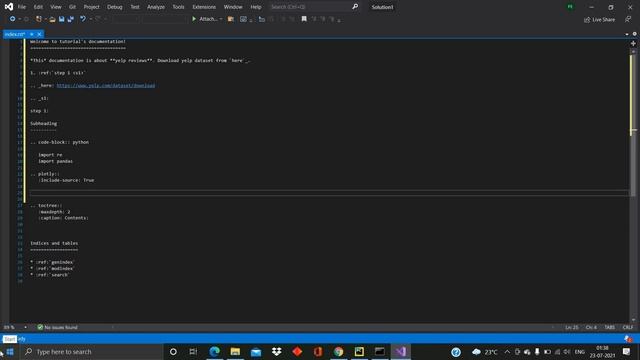
Task: Open the Help menu
Action: point(256,7)
